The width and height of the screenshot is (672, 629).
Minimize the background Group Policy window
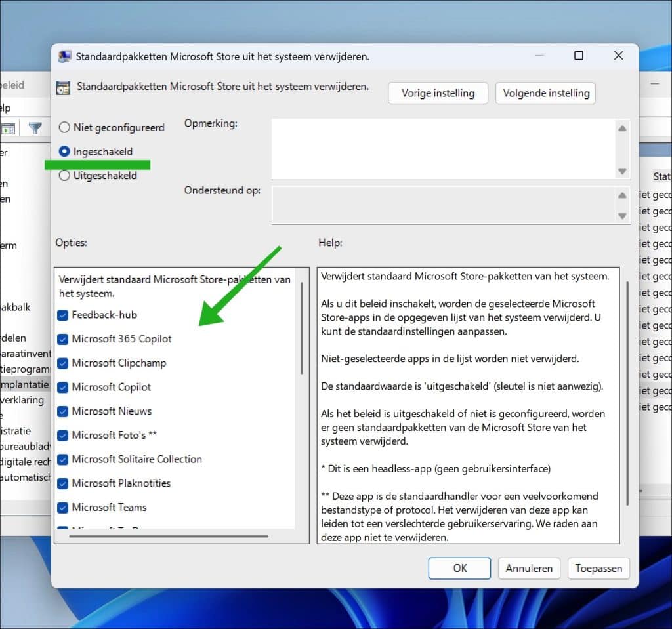(x=655, y=84)
